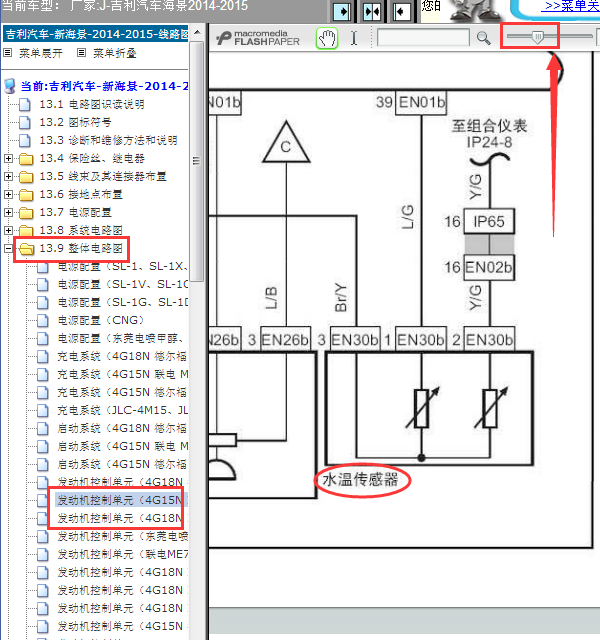The image size is (600, 640).
Task: Adjust the FlashPaper zoom slider handle
Action: click(x=538, y=37)
